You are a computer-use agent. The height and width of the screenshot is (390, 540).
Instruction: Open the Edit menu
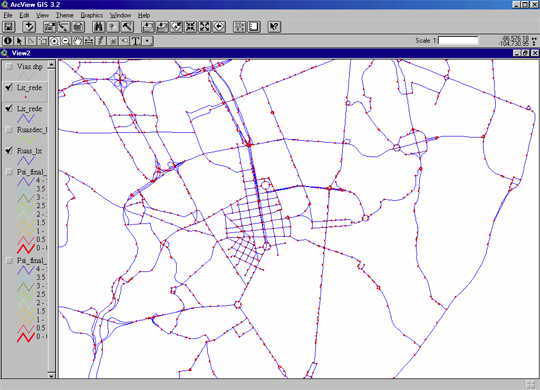tap(24, 15)
